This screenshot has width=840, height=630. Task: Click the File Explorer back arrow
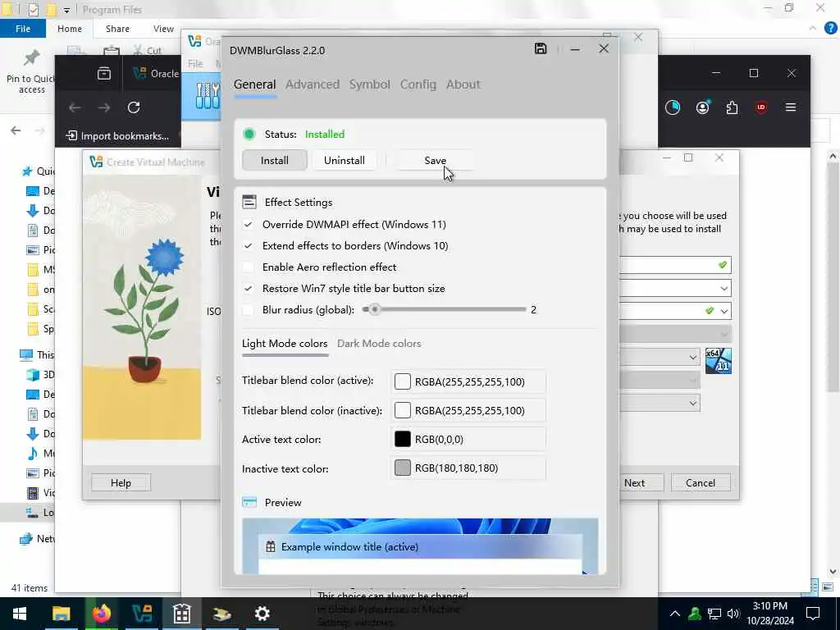tap(16, 130)
